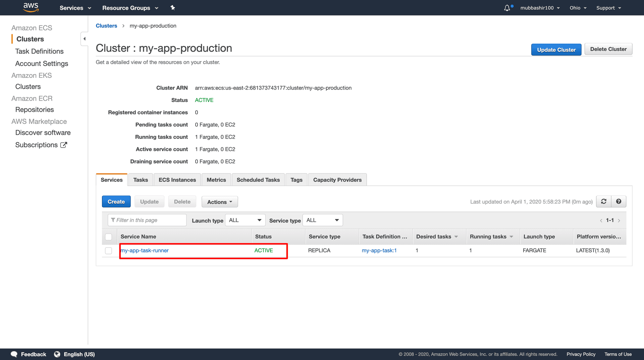Image resolution: width=644 pixels, height=360 pixels.
Task: Click the REPLICA service type cell
Action: pyautogui.click(x=319, y=251)
